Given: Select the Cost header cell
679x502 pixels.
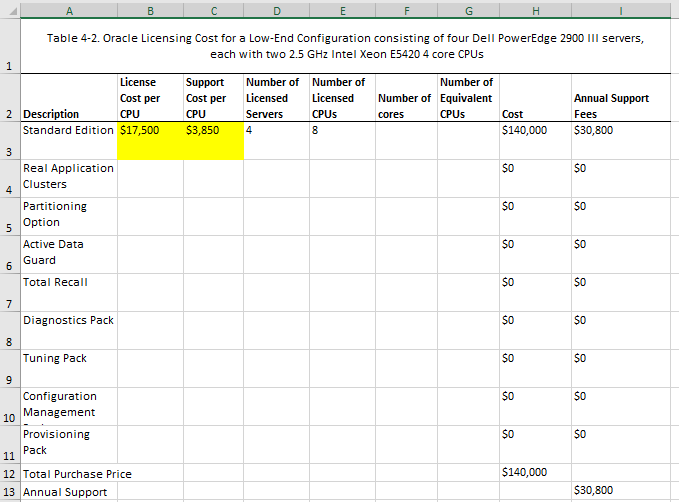Looking at the screenshot, I should point(535,97).
